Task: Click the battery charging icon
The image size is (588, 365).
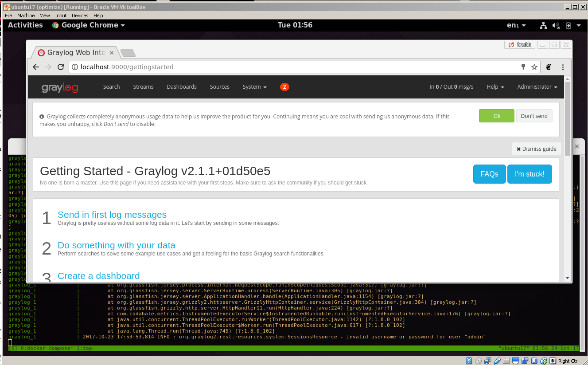Action: click(x=569, y=26)
